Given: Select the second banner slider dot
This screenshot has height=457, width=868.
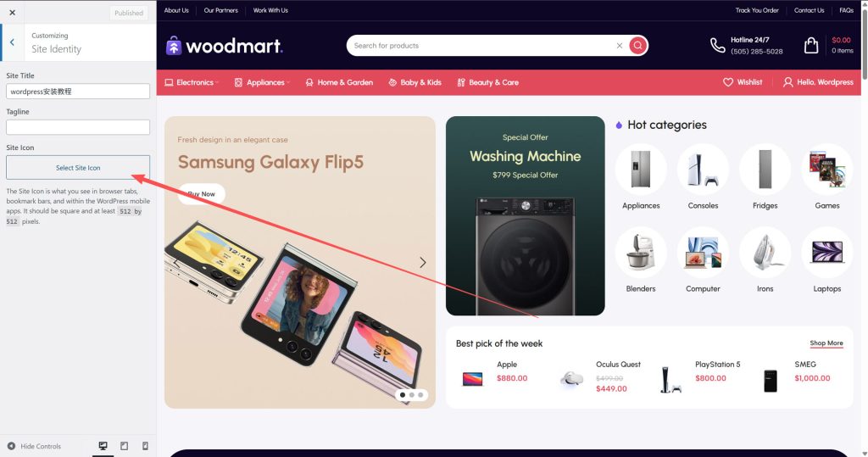Looking at the screenshot, I should tap(411, 395).
